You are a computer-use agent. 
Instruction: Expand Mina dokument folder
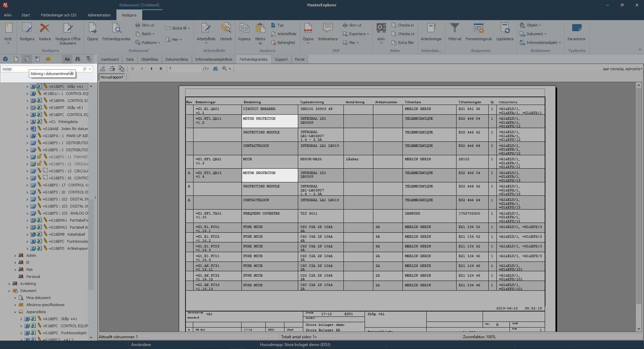(x=15, y=298)
